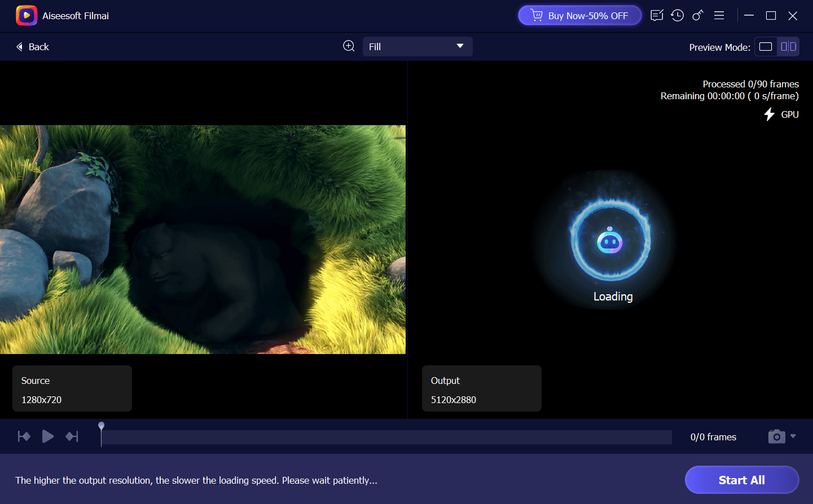
Task: Click the source video preview frame
Action: click(x=203, y=240)
